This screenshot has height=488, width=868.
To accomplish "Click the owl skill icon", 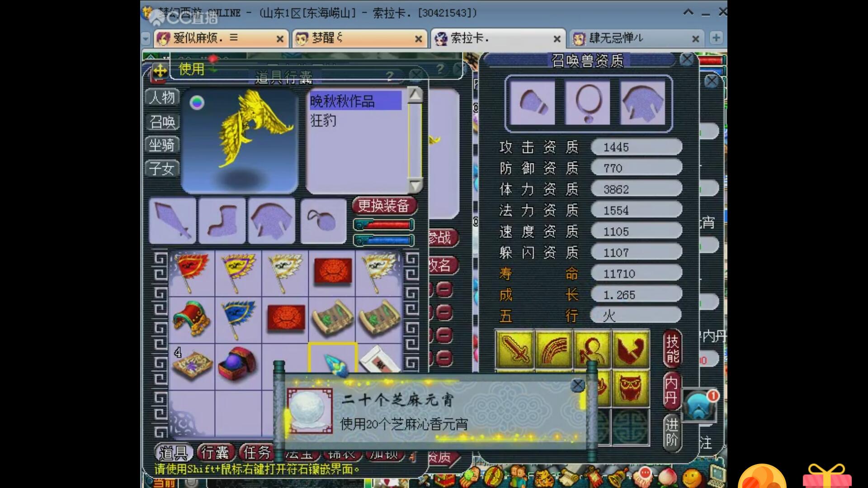I will coord(631,388).
